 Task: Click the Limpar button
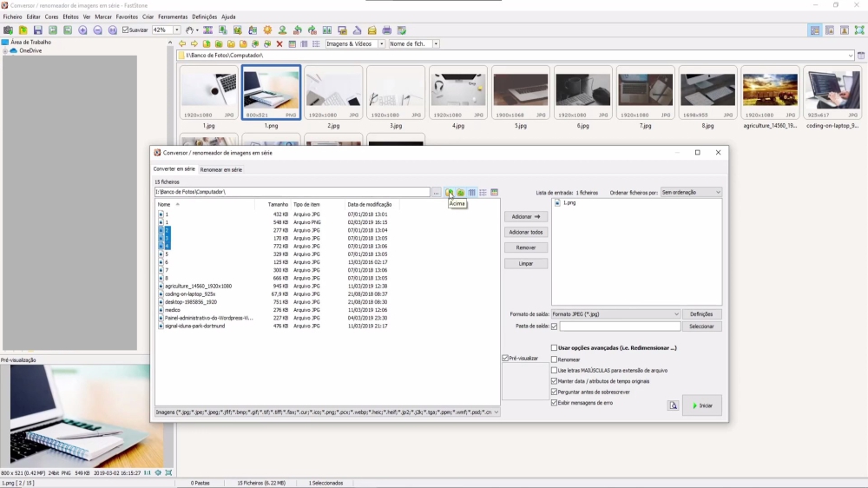pos(526,264)
